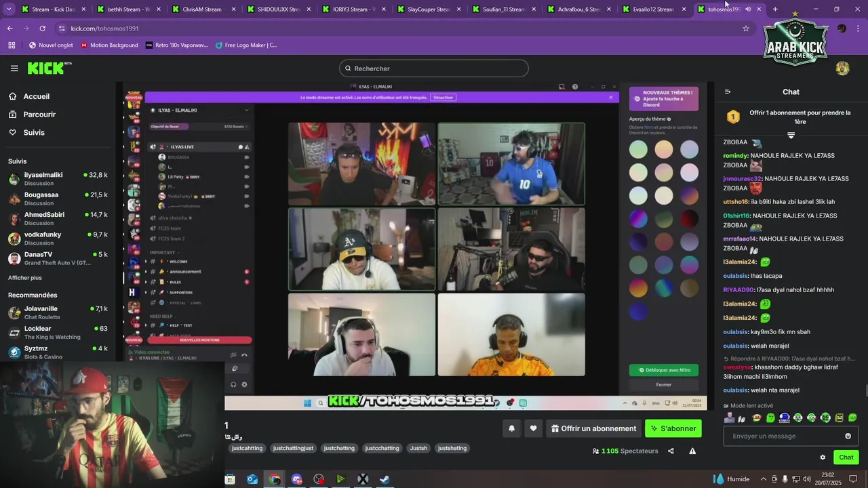Open the Kick hamburger sidebar menu

click(x=14, y=68)
